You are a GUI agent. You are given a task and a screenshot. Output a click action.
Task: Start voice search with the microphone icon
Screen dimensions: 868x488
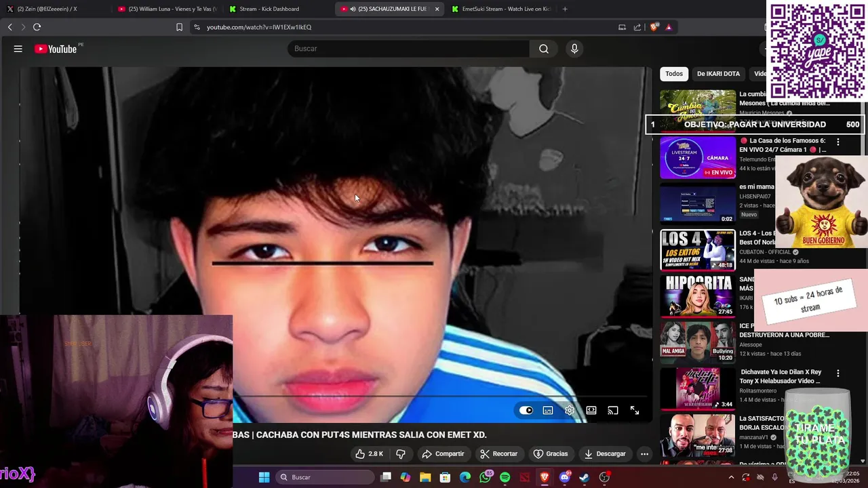point(574,49)
